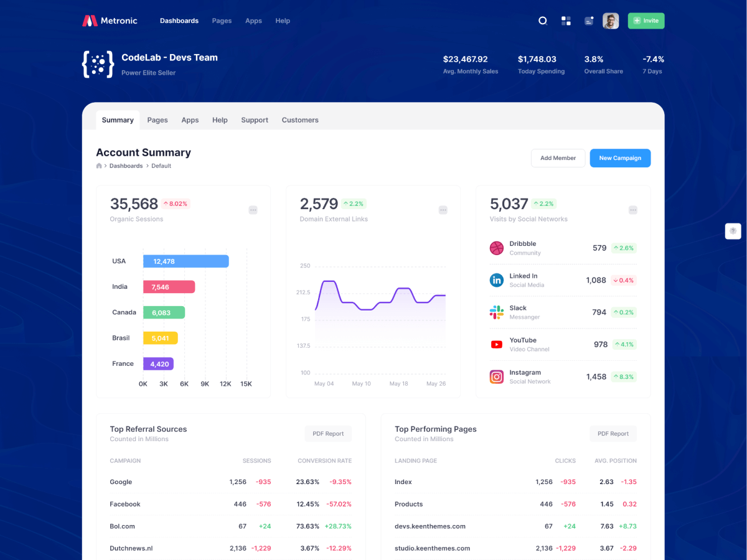The width and height of the screenshot is (747, 560).
Task: Switch to the Customers tab
Action: coord(299,120)
